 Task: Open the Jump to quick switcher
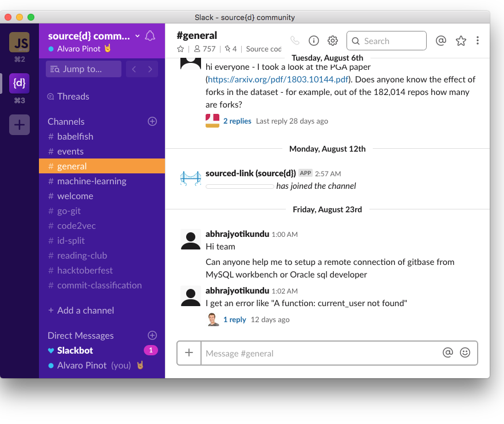pyautogui.click(x=84, y=69)
